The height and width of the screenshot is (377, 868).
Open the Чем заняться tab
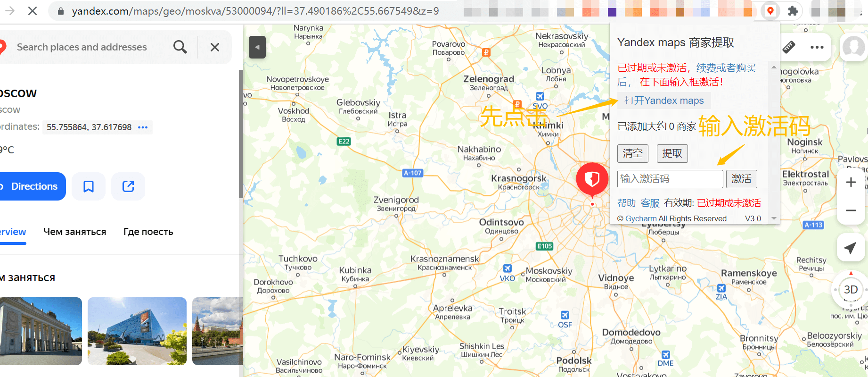pyautogui.click(x=75, y=232)
